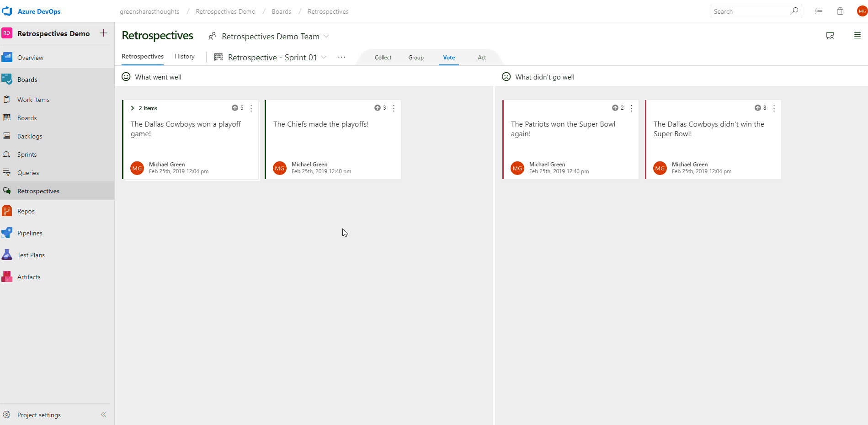Select Test Plans in the sidebar
The height and width of the screenshot is (425, 868).
click(x=31, y=255)
